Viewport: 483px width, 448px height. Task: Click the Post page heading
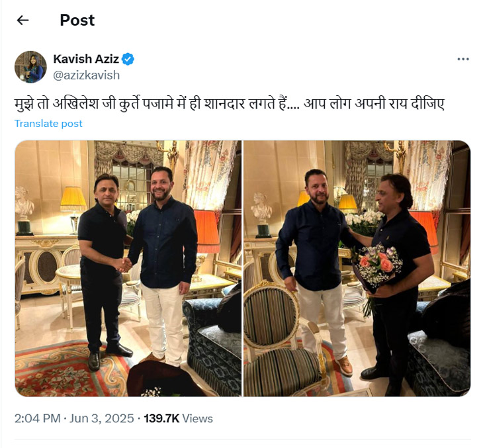pos(77,21)
